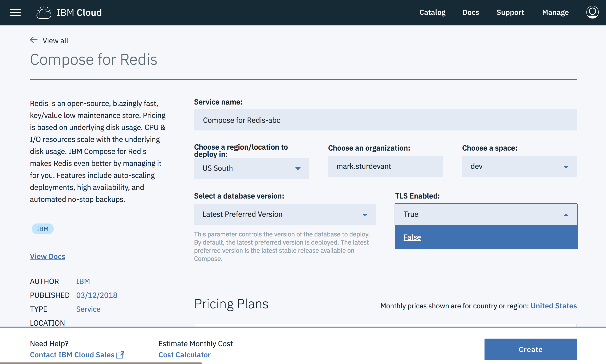Click external link icon beside Contact Sales
This screenshot has width=606, height=364.
point(120,355)
